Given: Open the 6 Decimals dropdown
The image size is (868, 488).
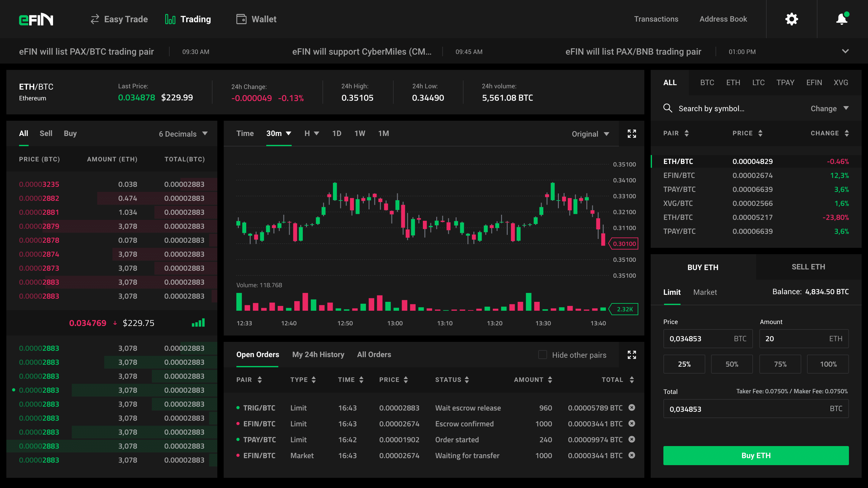Looking at the screenshot, I should 183,134.
